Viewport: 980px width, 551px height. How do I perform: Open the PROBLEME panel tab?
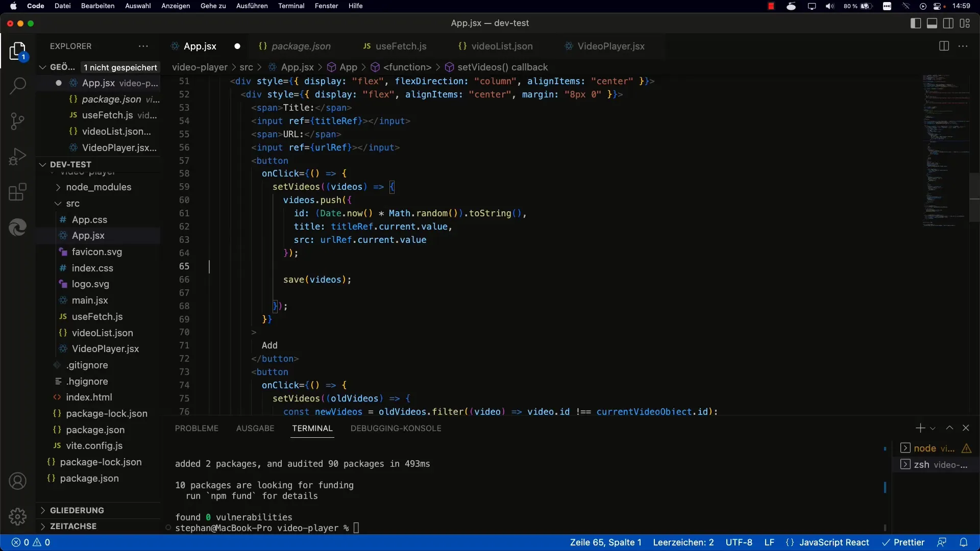coord(197,429)
